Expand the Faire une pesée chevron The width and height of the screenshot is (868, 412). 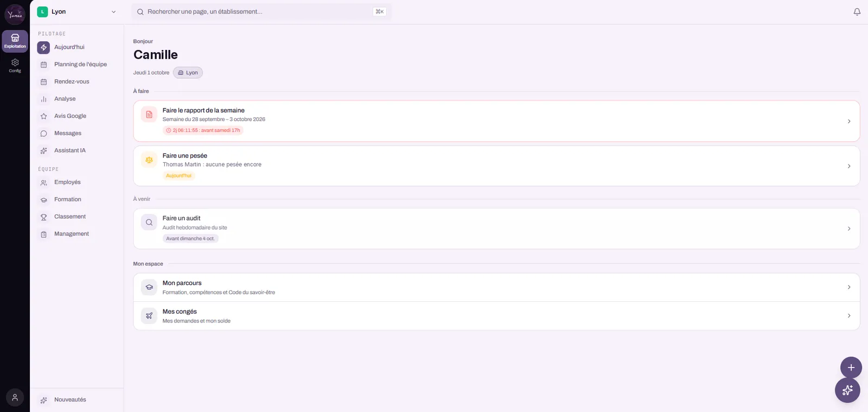coord(849,166)
